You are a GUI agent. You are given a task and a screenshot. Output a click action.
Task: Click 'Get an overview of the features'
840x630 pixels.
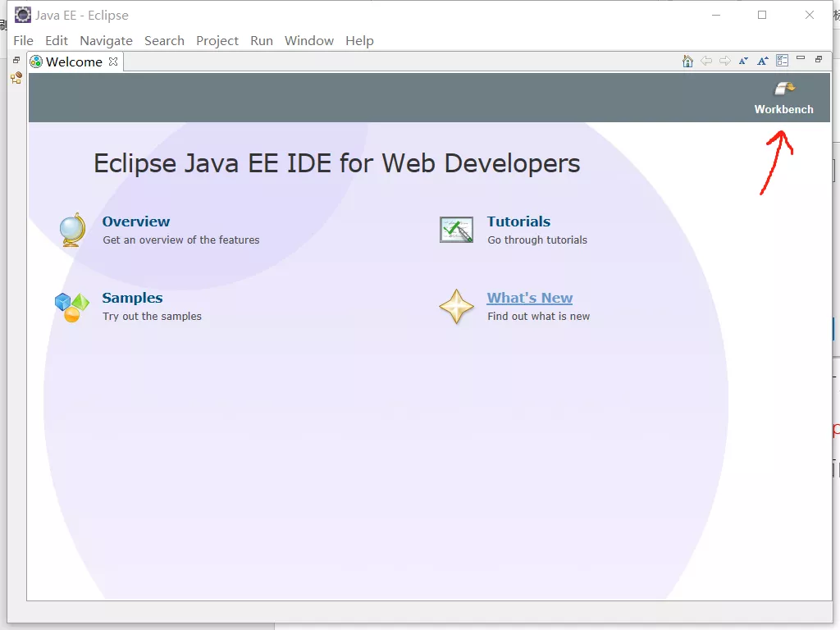click(x=181, y=240)
